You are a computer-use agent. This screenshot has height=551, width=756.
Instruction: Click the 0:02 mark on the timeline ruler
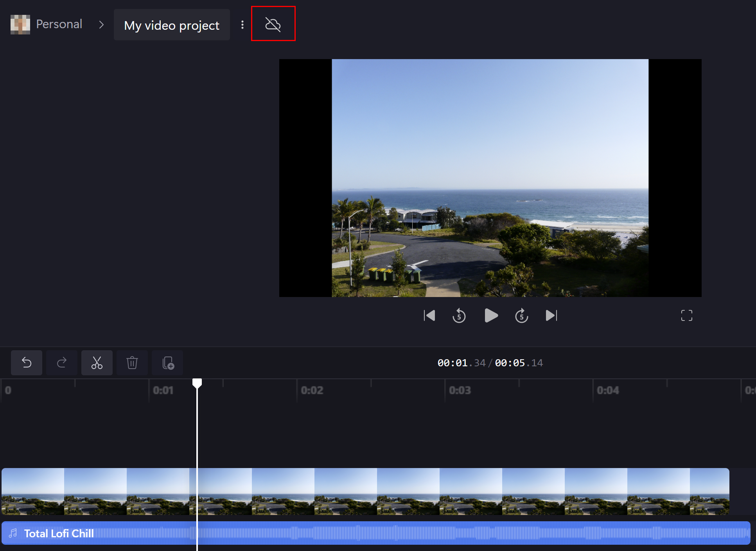[312, 390]
